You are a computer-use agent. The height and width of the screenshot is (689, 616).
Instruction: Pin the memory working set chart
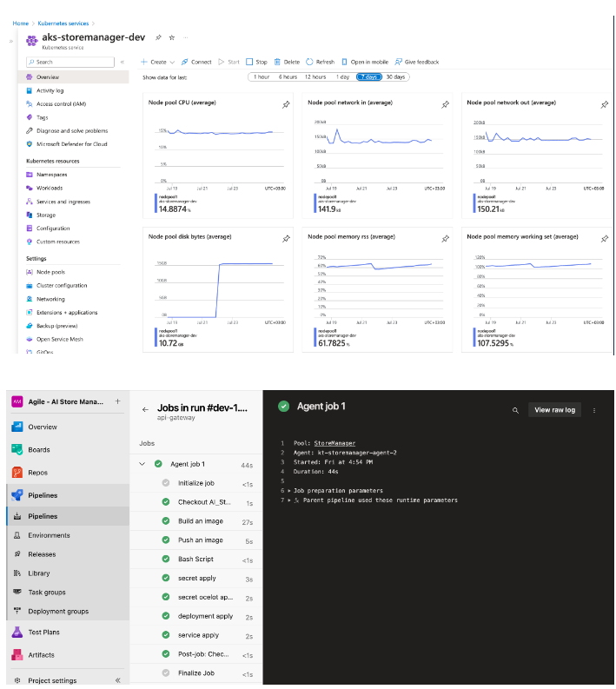605,239
